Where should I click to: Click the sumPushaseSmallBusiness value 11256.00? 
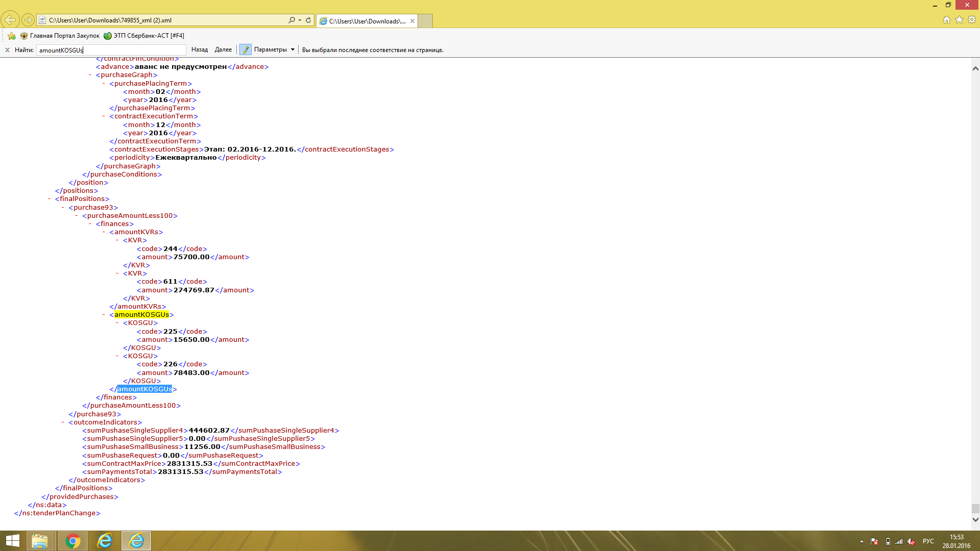tap(202, 447)
